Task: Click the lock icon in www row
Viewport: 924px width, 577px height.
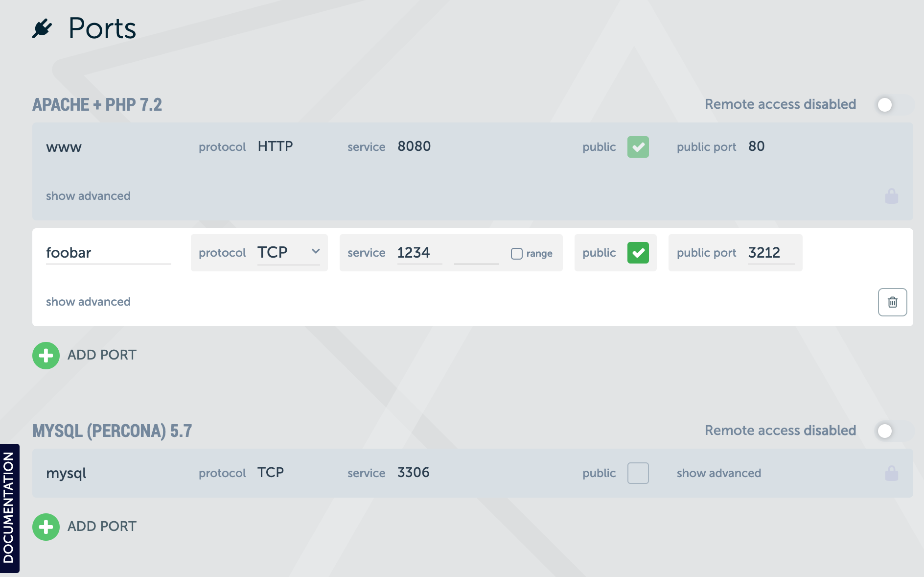Action: click(x=891, y=196)
